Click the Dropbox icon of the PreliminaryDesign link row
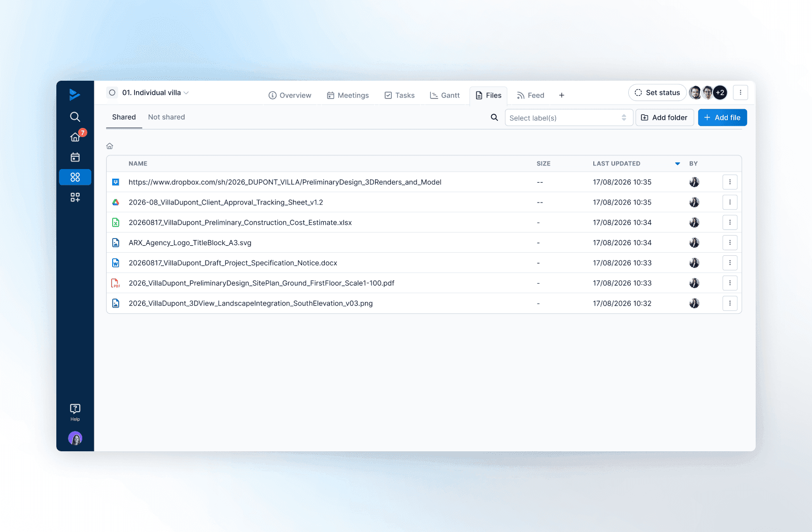Screen dimensions: 812x532 click(116, 182)
